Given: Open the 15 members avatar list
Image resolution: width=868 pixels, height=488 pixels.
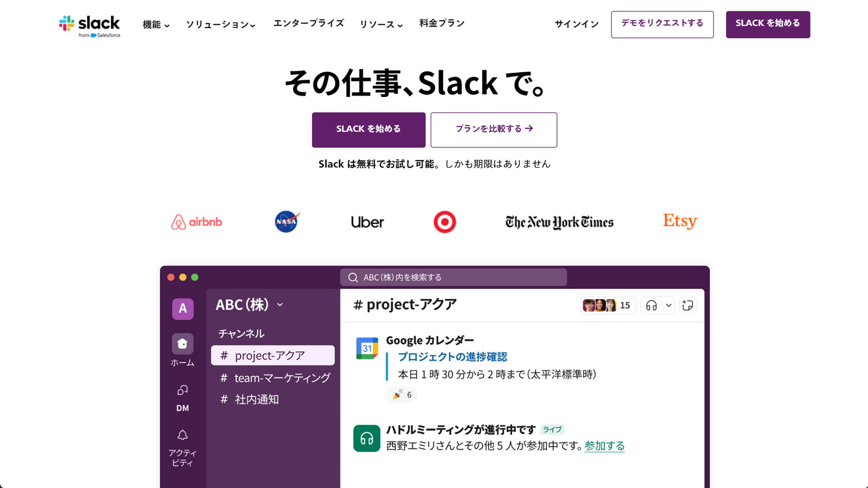Looking at the screenshot, I should [607, 305].
